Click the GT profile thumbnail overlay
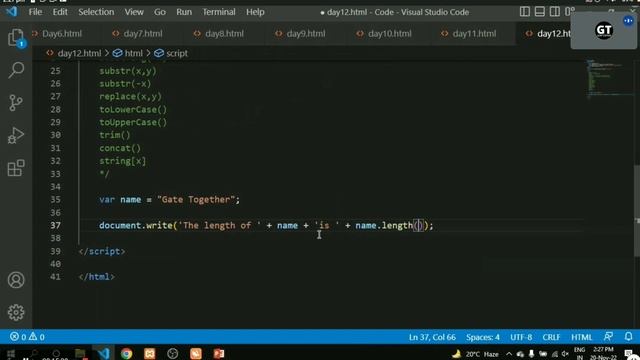This screenshot has height=360, width=640. pyautogui.click(x=604, y=31)
